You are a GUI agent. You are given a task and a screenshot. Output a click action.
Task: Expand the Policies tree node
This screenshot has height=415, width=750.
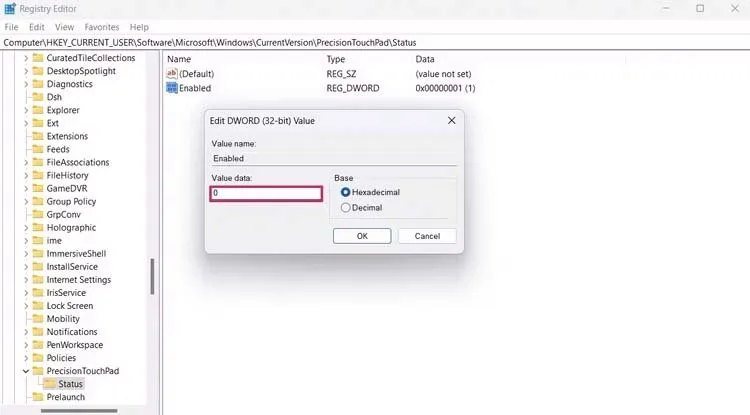point(26,358)
